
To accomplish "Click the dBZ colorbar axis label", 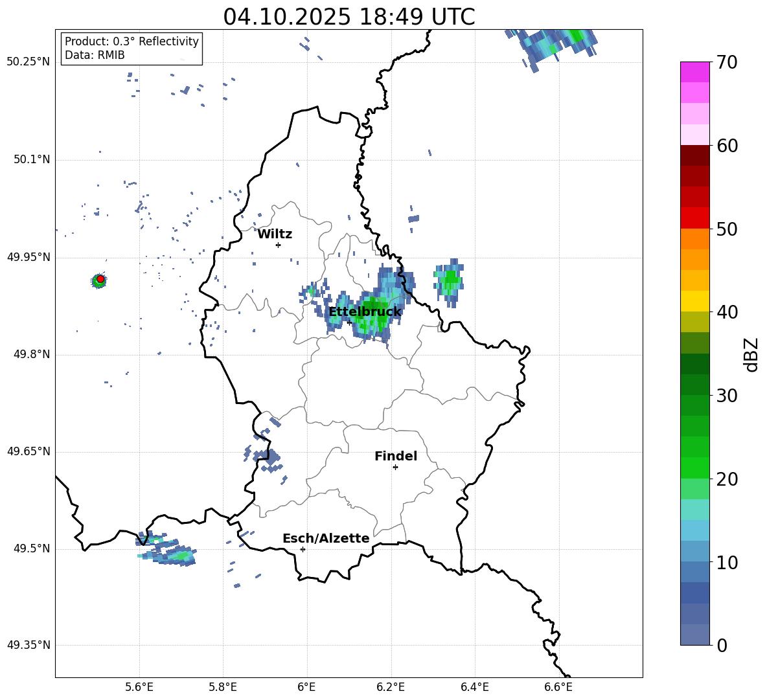I will [751, 354].
